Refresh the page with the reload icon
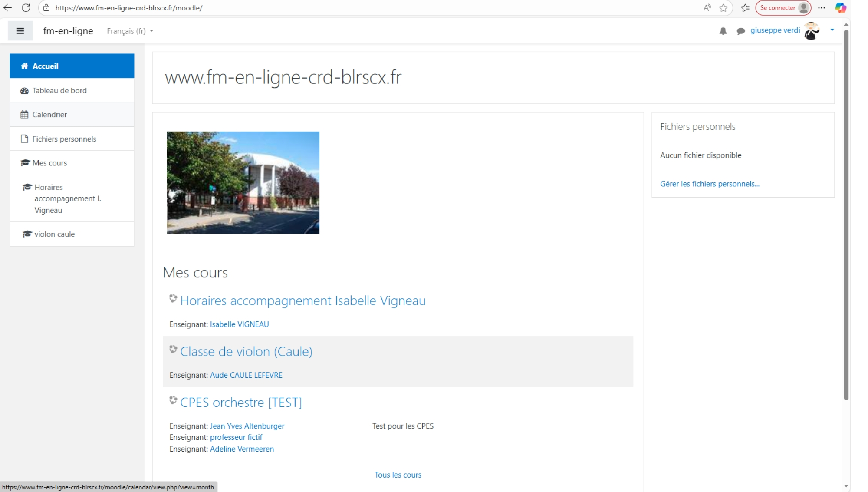 click(x=26, y=8)
